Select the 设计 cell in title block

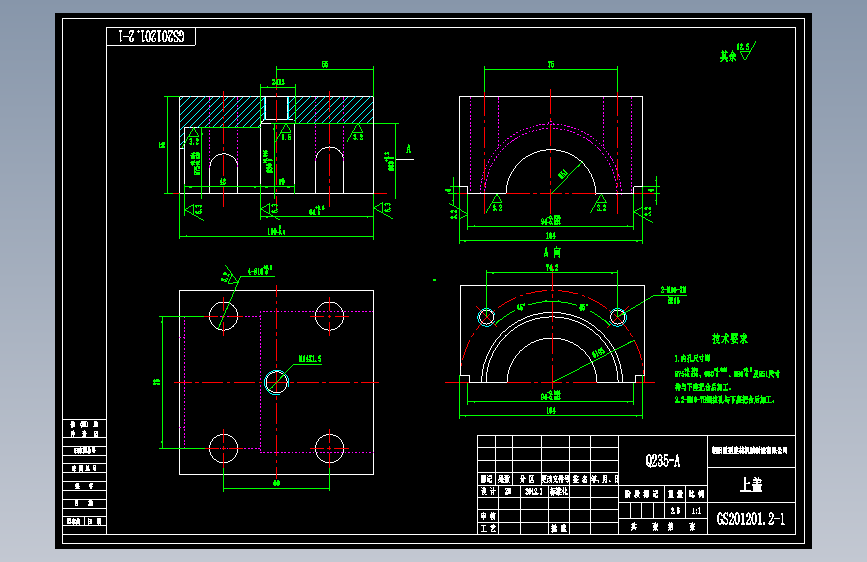[488, 491]
